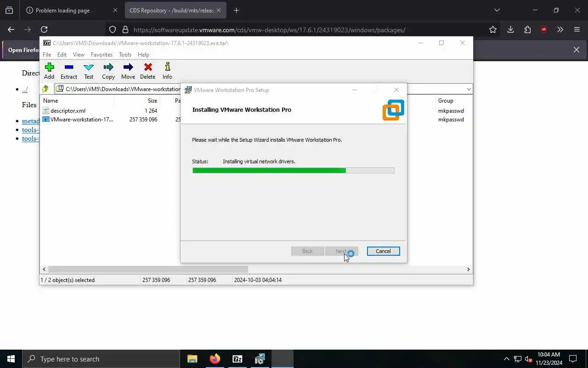Click Cancel in VMware setup dialog

tap(383, 251)
